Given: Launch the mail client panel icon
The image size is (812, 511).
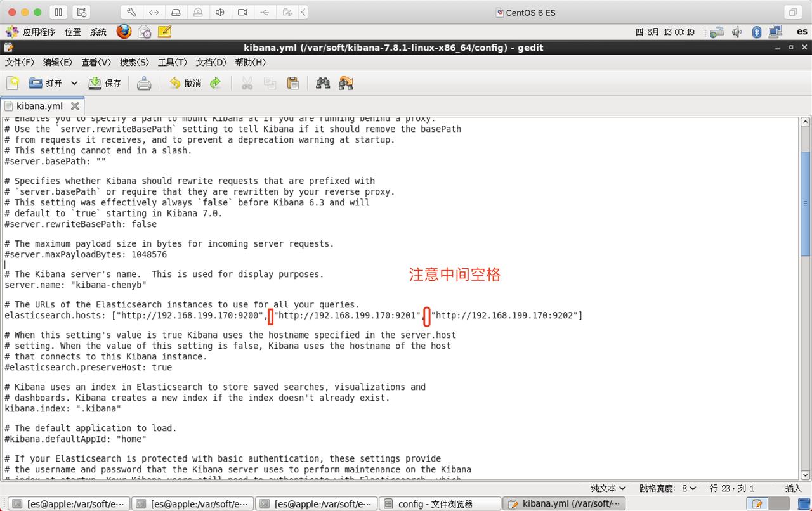Looking at the screenshot, I should (x=145, y=31).
